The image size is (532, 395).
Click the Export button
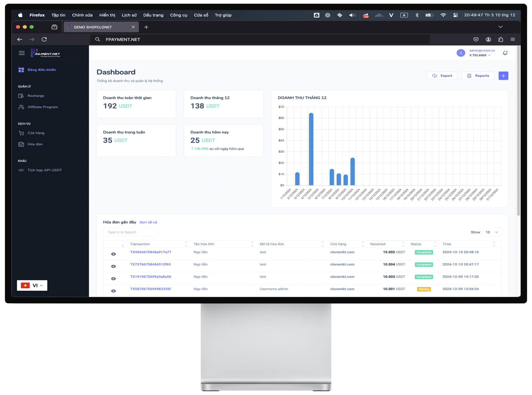[442, 76]
